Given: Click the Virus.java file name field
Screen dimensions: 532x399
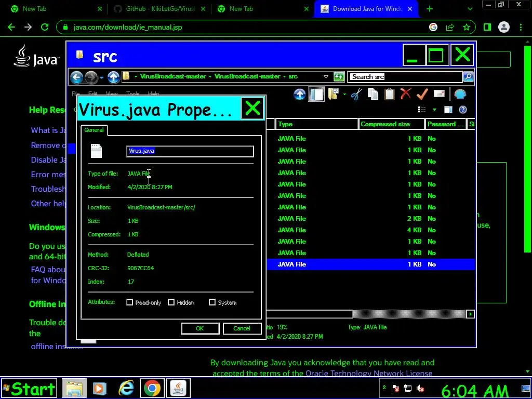Looking at the screenshot, I should 190,151.
